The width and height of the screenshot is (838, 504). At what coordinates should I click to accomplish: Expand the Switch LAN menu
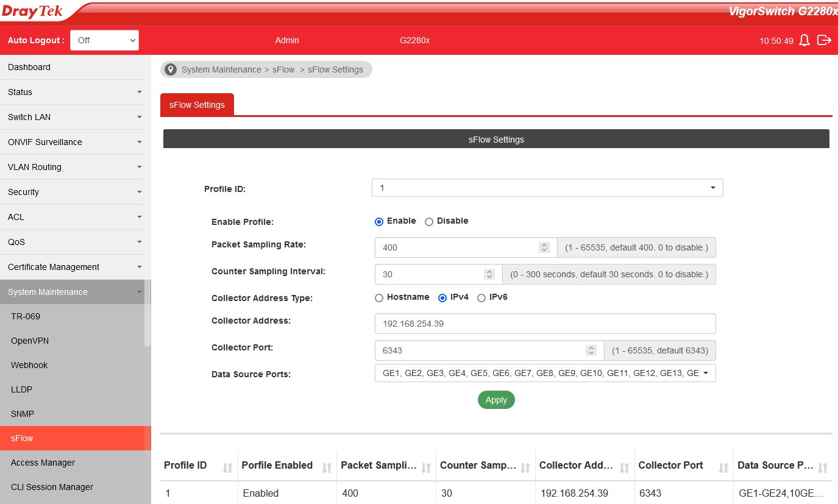75,117
